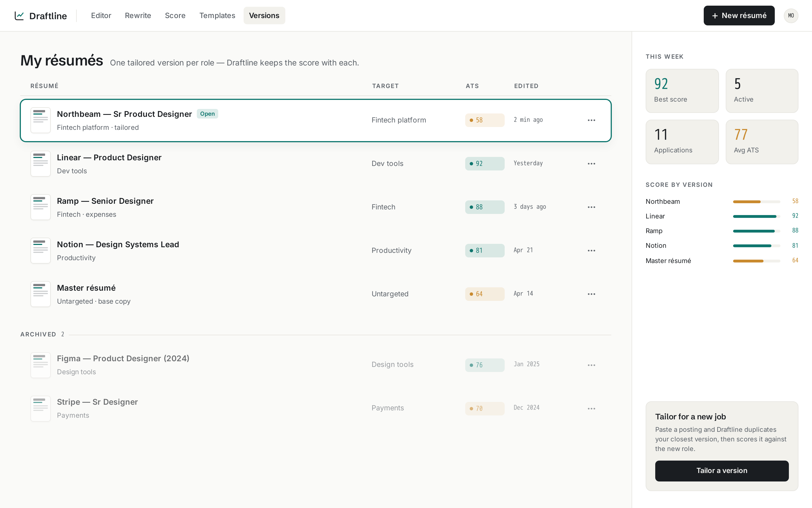This screenshot has width=812, height=508.
Task: Click 'Payments' target cell in Stripe row
Action: 388,408
